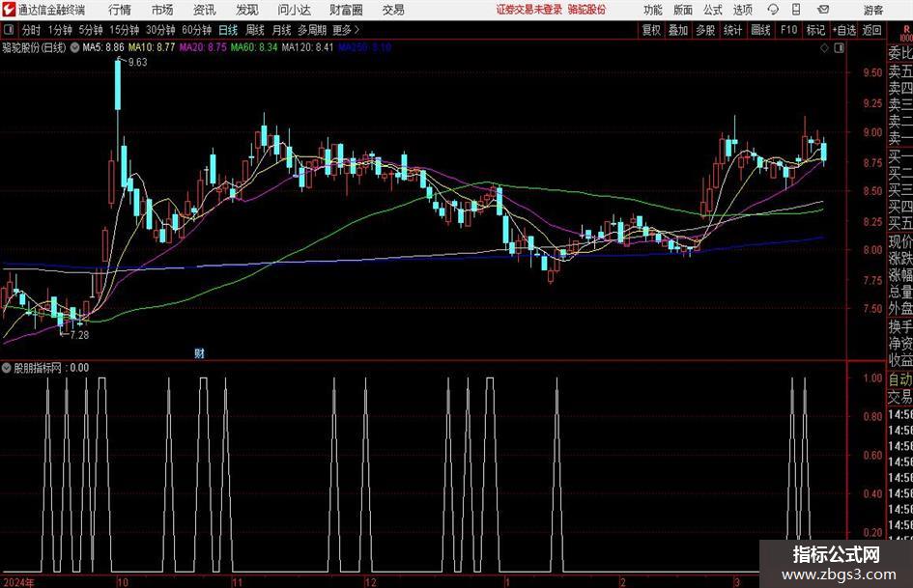Click the 2024年 date axis label
Screen dimensions: 913x588
[x=18, y=582]
